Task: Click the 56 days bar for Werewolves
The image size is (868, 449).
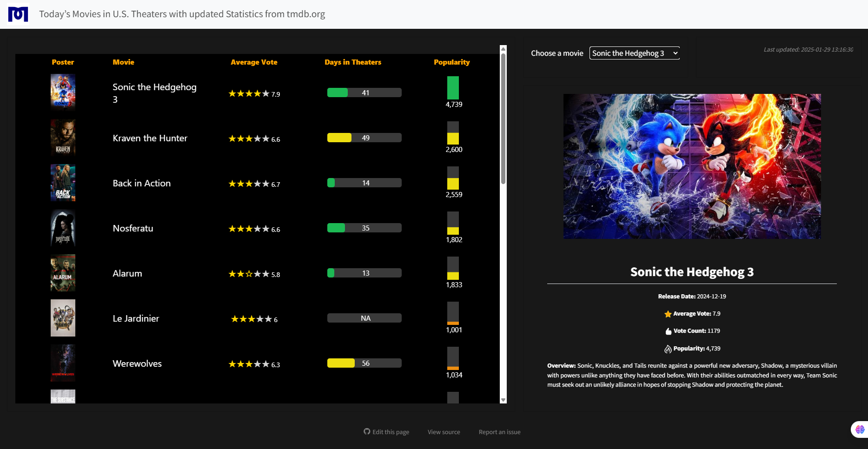Action: (x=364, y=363)
